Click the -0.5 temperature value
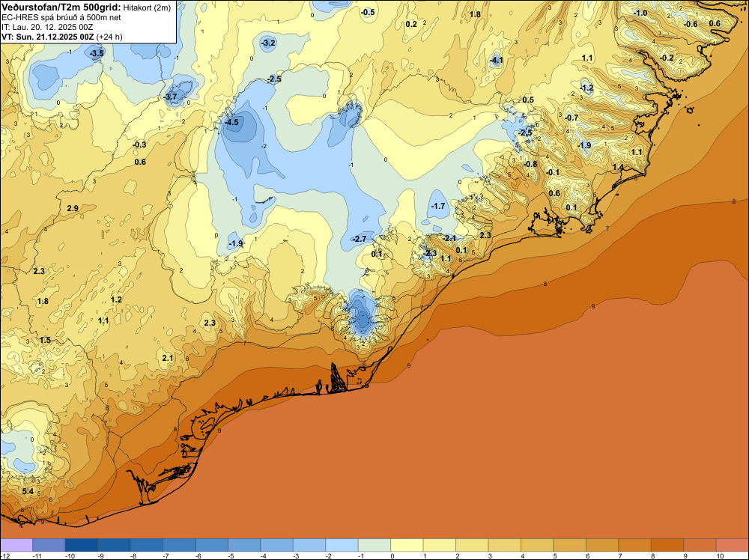 click(x=368, y=13)
